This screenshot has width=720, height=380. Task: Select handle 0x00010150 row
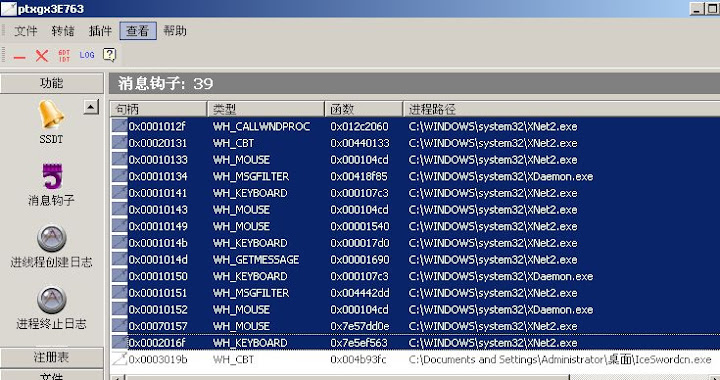pyautogui.click(x=415, y=276)
